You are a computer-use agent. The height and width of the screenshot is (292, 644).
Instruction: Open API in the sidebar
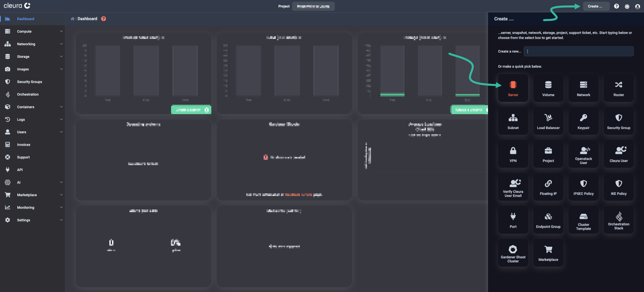33,170
